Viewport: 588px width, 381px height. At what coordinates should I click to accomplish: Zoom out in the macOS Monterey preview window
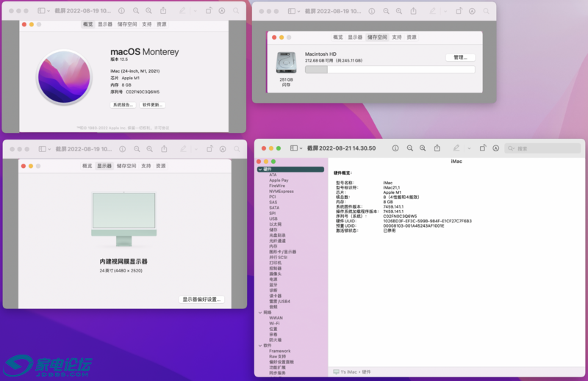click(x=136, y=11)
